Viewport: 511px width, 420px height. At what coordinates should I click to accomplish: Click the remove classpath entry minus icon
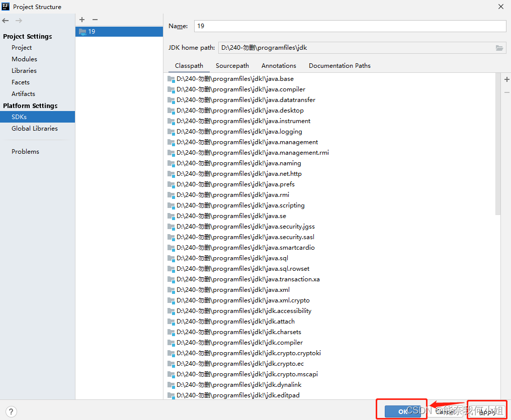click(x=506, y=92)
